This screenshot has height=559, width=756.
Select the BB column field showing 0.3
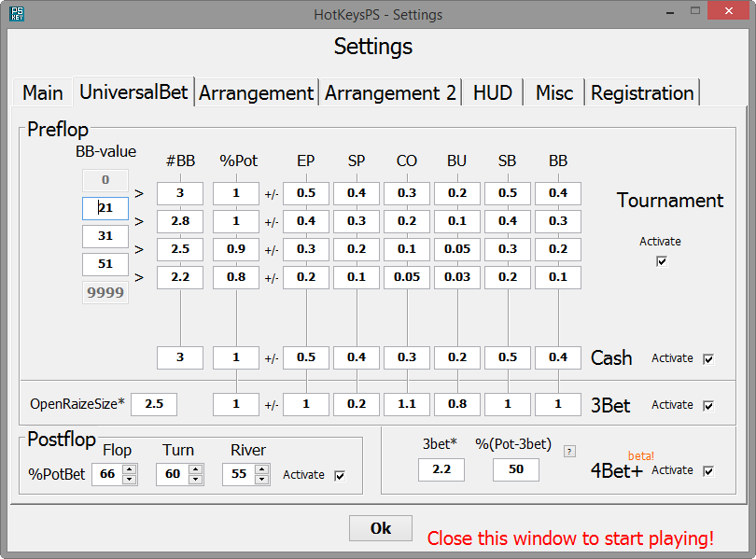click(x=558, y=221)
